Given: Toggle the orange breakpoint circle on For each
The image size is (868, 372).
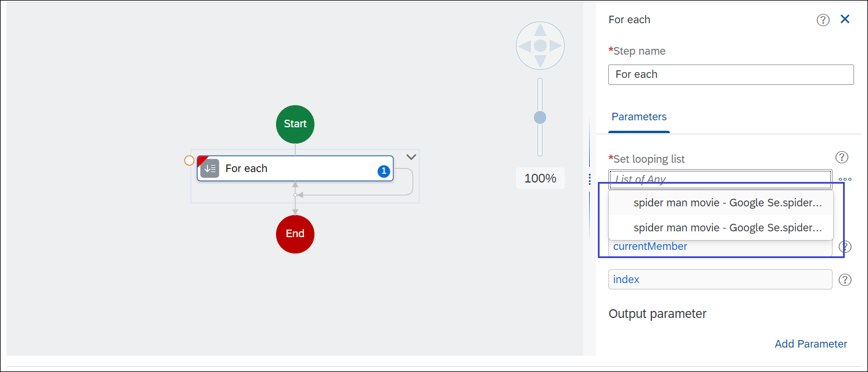Looking at the screenshot, I should [x=189, y=160].
